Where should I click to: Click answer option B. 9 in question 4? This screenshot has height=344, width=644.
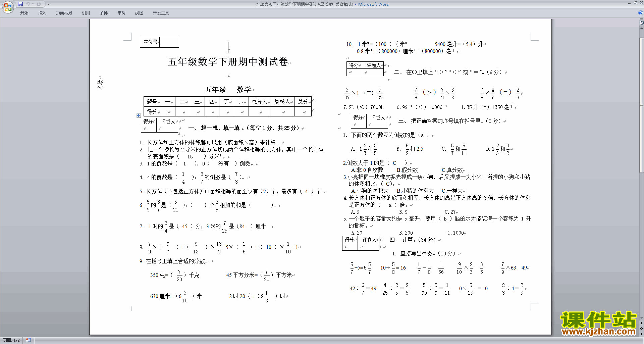coord(403,212)
